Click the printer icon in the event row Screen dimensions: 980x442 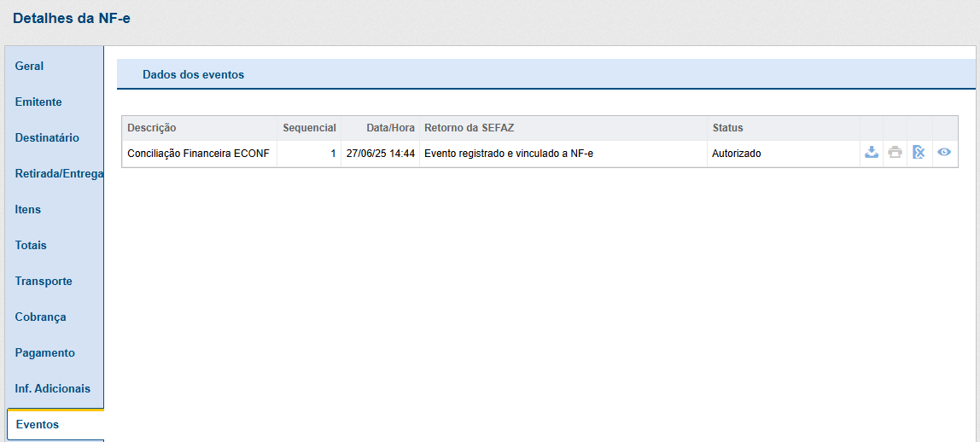pyautogui.click(x=895, y=153)
